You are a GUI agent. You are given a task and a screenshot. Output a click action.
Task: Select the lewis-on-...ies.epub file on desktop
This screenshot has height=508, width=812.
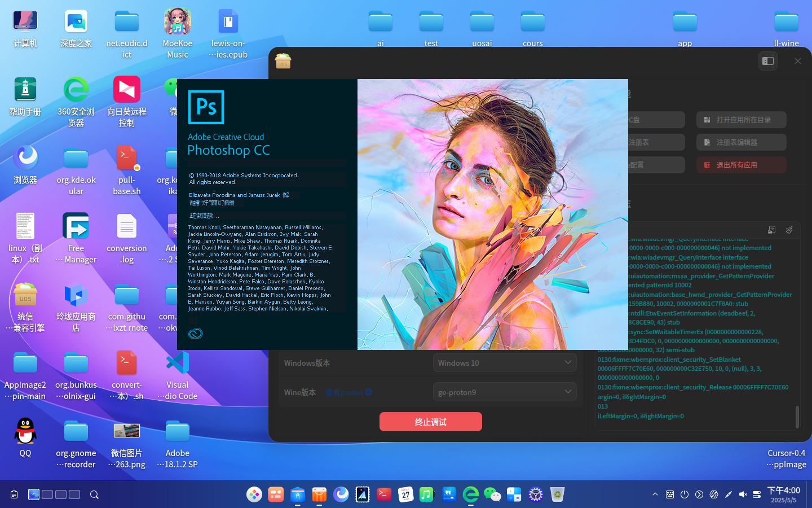tap(228, 34)
